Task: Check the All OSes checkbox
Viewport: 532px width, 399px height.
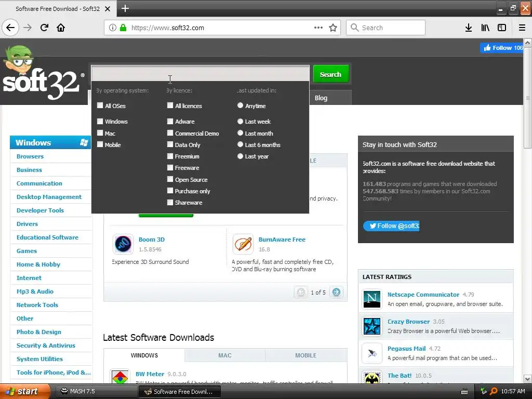Action: 100,105
